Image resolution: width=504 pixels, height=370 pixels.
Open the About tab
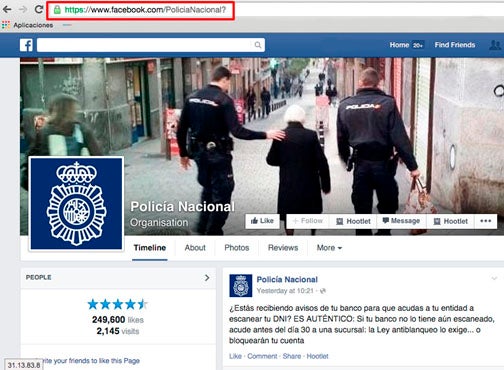click(x=195, y=248)
